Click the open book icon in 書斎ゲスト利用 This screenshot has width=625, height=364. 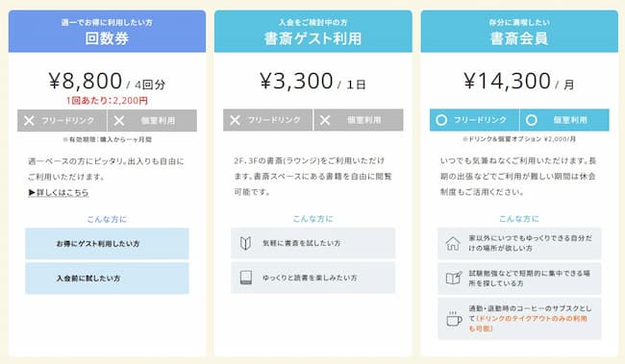click(245, 243)
